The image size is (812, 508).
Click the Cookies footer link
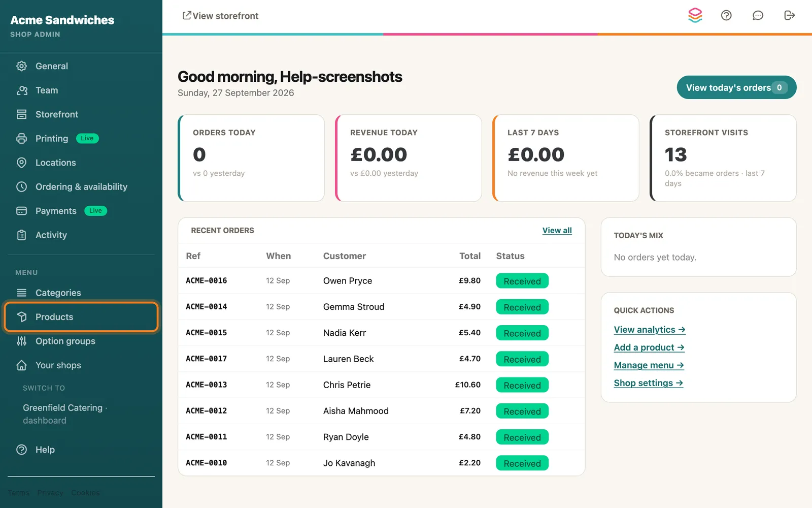pos(85,493)
